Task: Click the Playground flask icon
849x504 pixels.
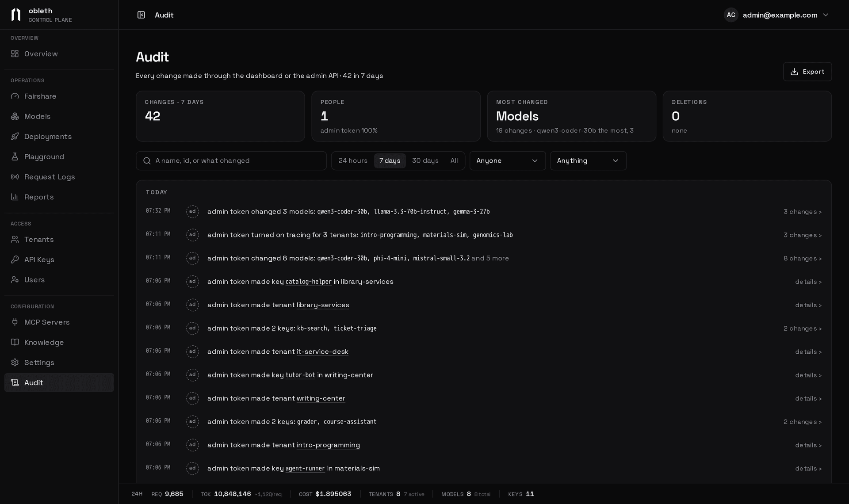Action: (15, 157)
